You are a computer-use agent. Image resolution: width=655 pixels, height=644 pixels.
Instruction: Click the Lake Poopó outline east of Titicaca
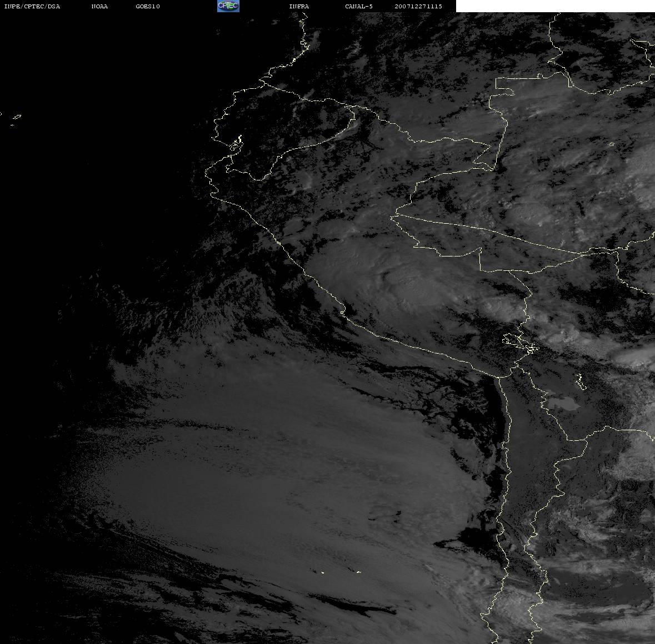point(580,381)
